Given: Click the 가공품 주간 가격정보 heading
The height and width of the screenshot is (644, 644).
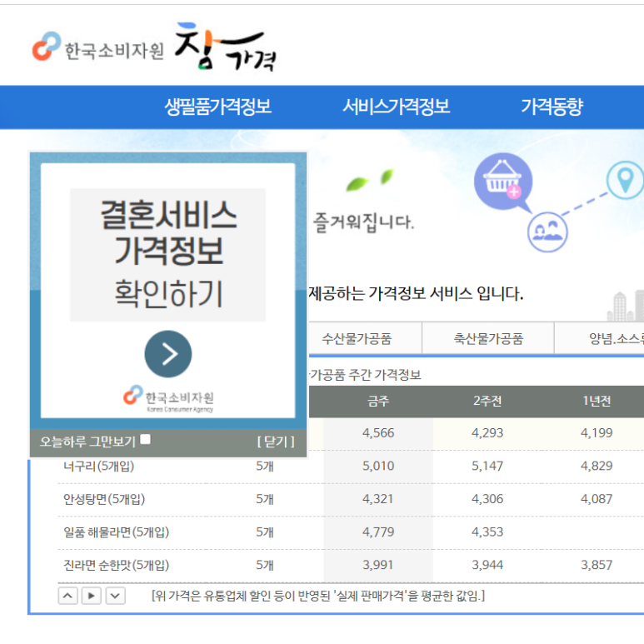Looking at the screenshot, I should tap(365, 375).
